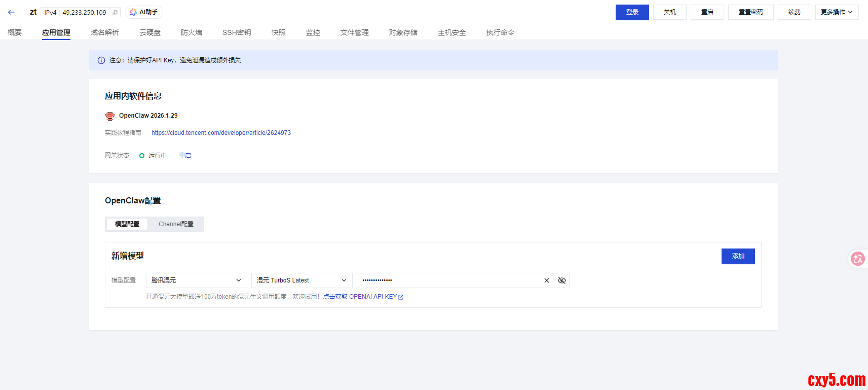Click 重启 link beside gateway status
868x390 pixels.
[x=185, y=156]
